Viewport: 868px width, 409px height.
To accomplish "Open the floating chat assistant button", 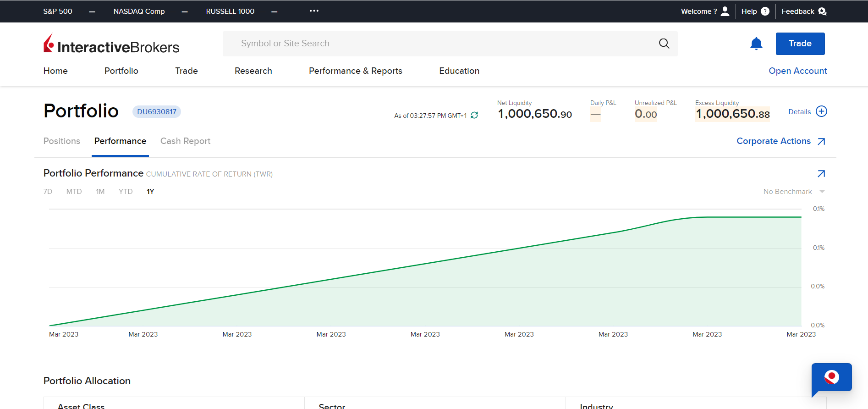I will point(831,378).
